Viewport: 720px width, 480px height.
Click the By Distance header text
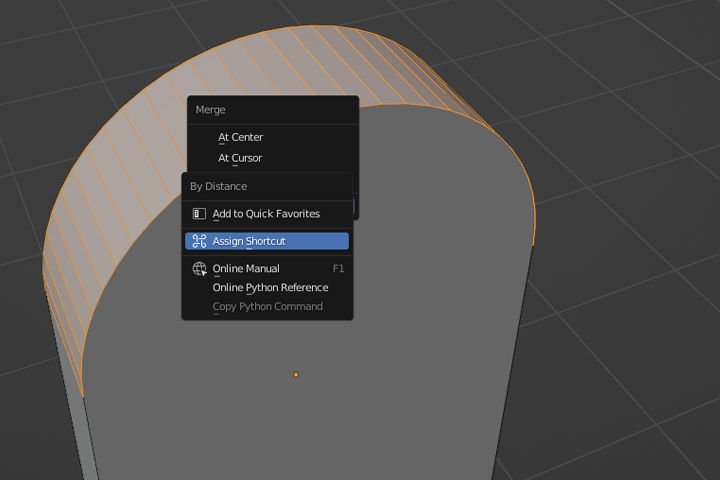click(x=219, y=186)
